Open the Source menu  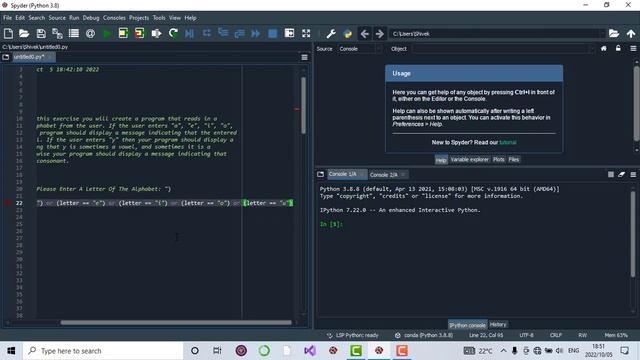tap(57, 18)
